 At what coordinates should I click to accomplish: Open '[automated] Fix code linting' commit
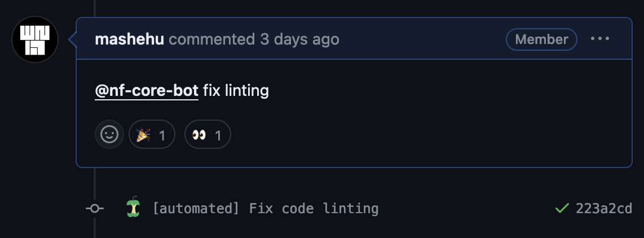tap(266, 209)
